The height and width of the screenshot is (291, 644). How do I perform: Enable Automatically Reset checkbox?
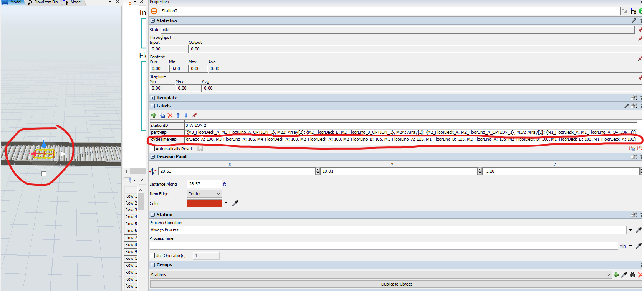[152, 149]
